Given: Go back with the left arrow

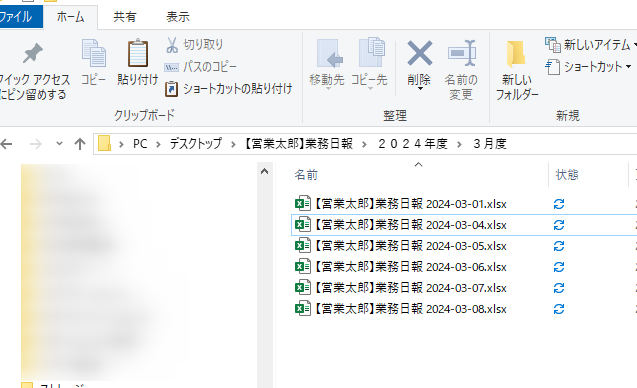Looking at the screenshot, I should tap(6, 143).
